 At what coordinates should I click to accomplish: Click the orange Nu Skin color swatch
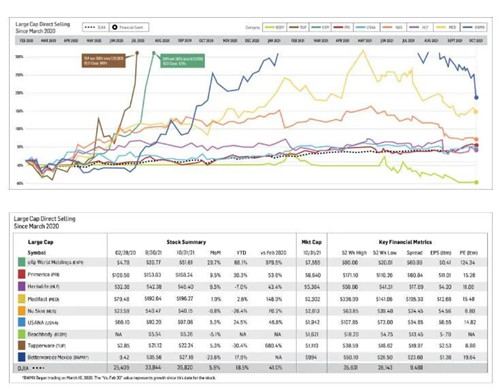[x=22, y=311]
